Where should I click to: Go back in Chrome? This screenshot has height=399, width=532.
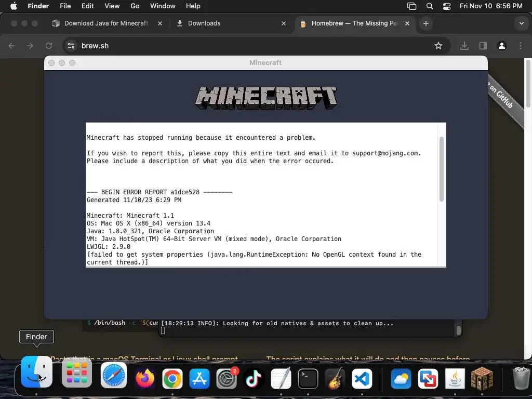pyautogui.click(x=11, y=46)
